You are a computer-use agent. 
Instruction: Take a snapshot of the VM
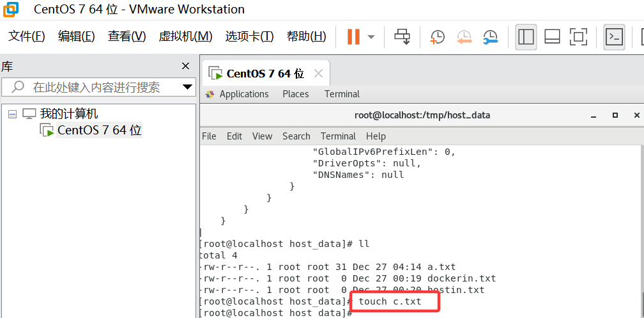(x=438, y=37)
